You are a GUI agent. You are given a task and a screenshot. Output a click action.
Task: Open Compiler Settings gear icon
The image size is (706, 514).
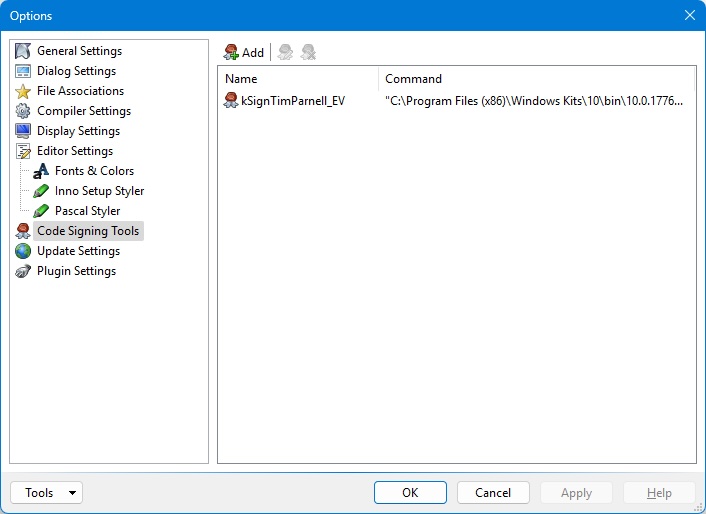pyautogui.click(x=23, y=111)
